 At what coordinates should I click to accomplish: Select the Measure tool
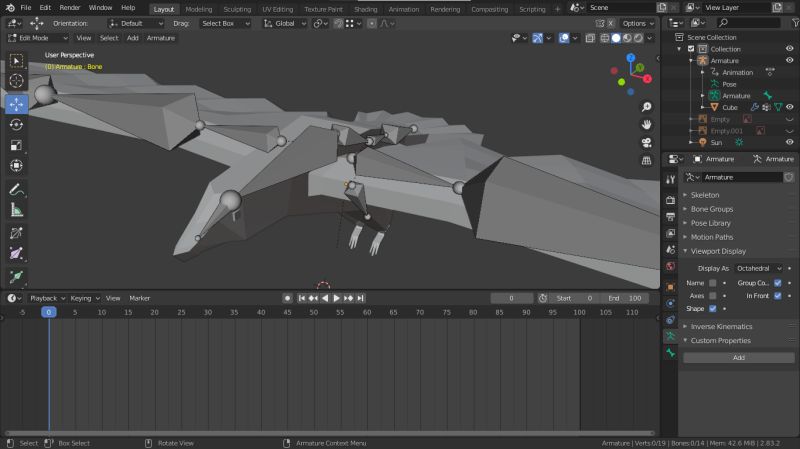16,210
